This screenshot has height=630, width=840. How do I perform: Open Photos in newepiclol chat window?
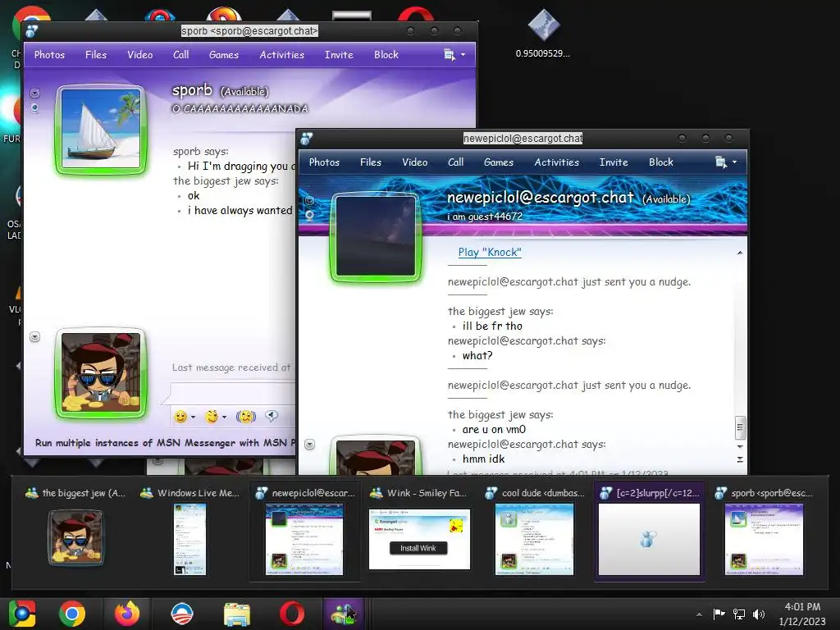coord(324,162)
